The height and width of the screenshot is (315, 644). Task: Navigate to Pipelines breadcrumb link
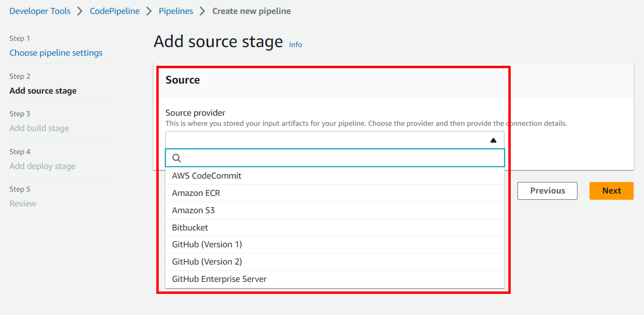point(176,11)
